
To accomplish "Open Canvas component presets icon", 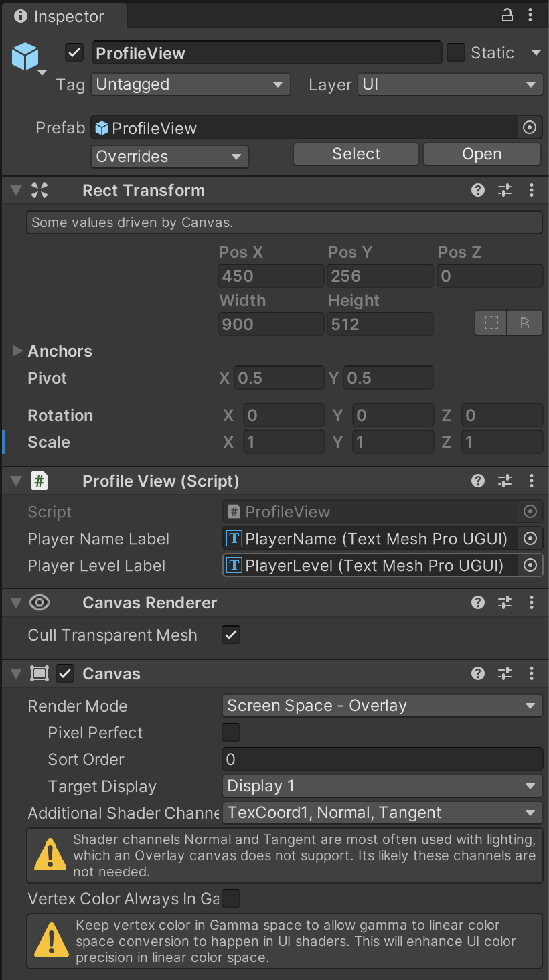I will coord(505,673).
